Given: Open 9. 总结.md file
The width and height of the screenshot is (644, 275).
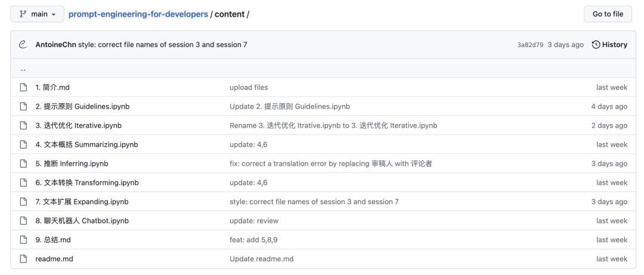Looking at the screenshot, I should pos(53,240).
